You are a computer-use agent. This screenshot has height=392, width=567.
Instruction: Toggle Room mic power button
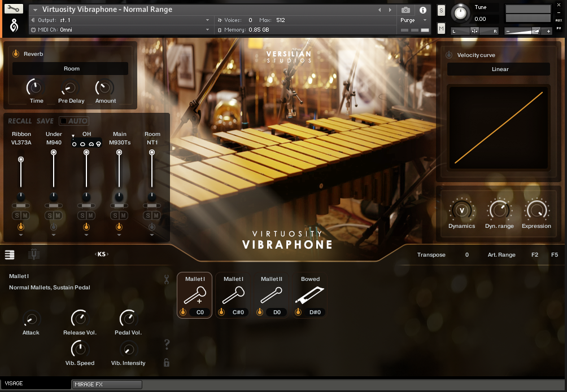152,227
